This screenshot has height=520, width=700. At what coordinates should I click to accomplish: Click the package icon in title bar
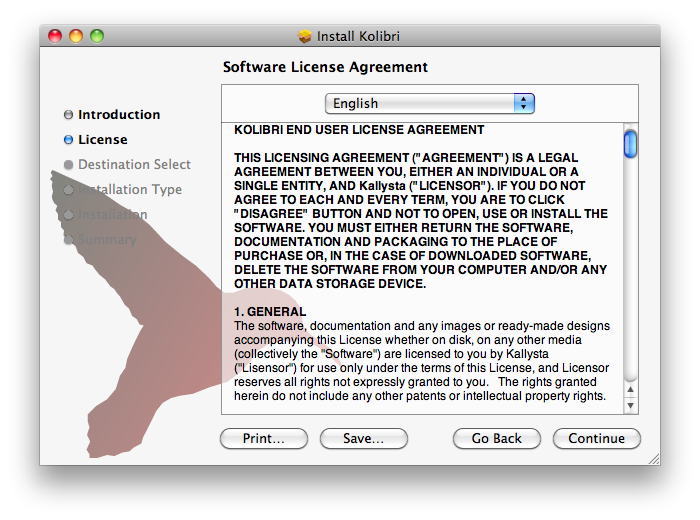(305, 36)
